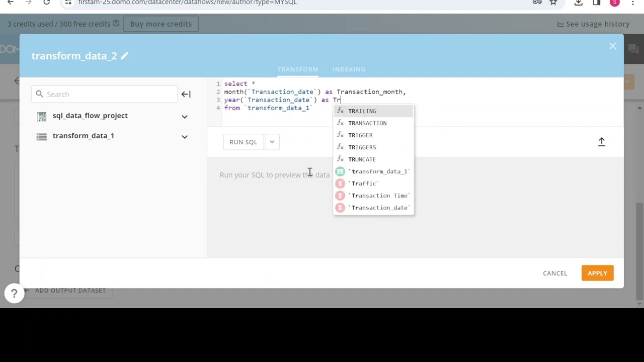The width and height of the screenshot is (644, 362).
Task: Click Buy more credits button
Action: [160, 24]
